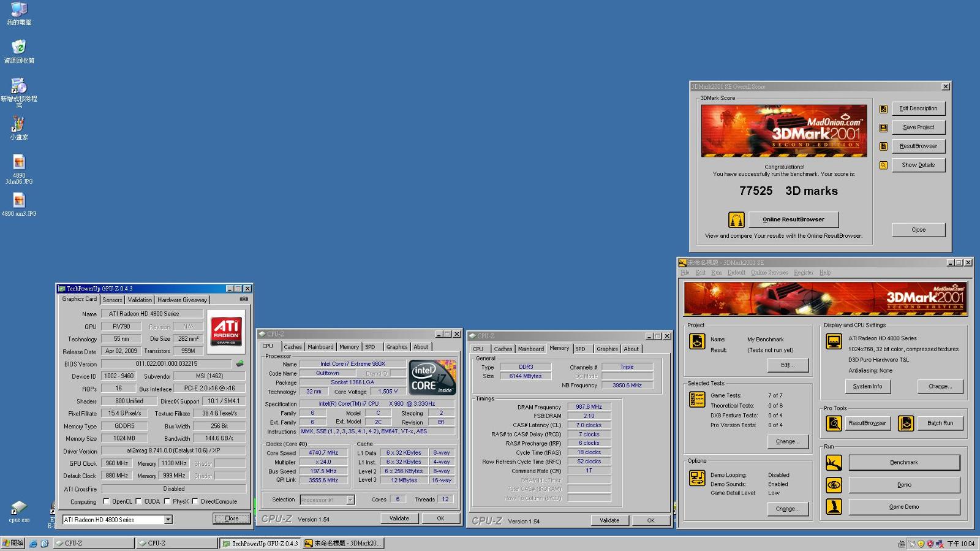Click the Game Demo joystick icon
Viewport: 980px width, 551px height.
point(834,507)
